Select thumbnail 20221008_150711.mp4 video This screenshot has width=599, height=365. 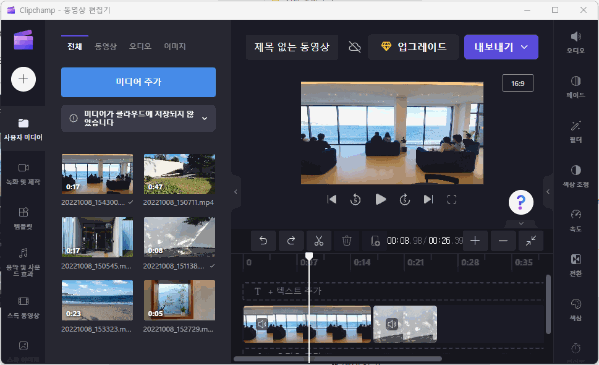click(179, 174)
